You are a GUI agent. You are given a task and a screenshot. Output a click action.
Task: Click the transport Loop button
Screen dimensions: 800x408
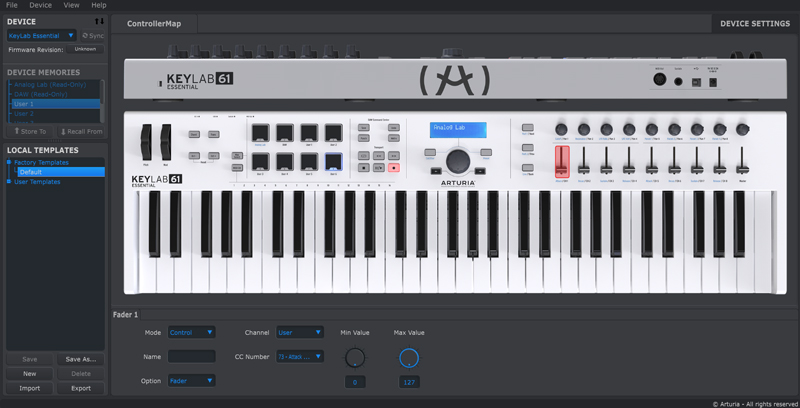tap(364, 156)
